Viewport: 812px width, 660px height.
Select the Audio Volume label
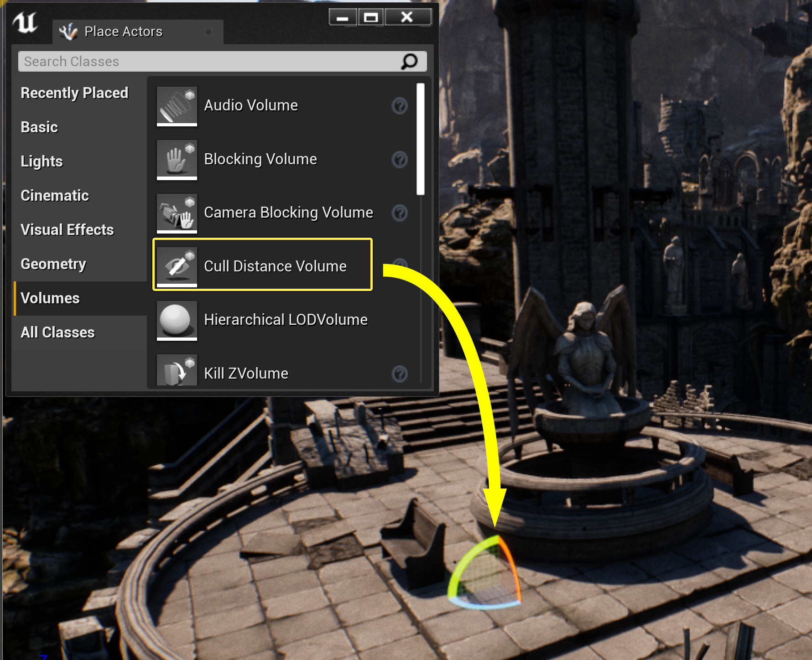point(251,105)
